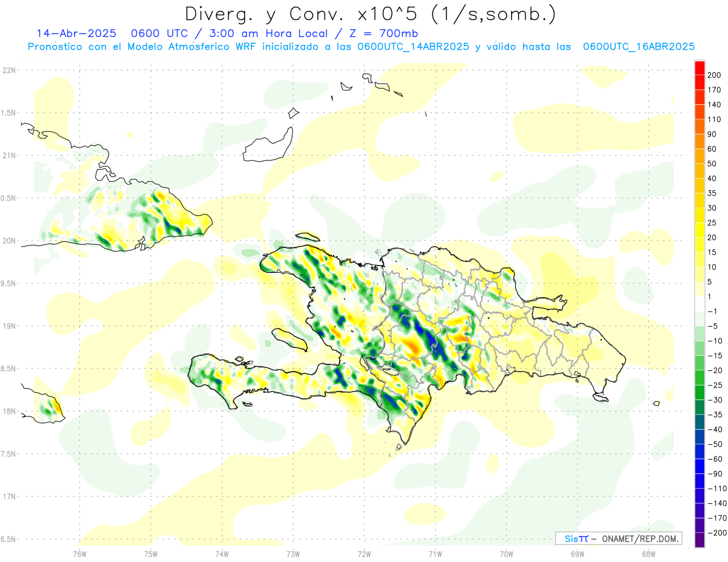Click the '20N' latitude axis label
Viewport: 728px width, 562px height.
[10, 241]
